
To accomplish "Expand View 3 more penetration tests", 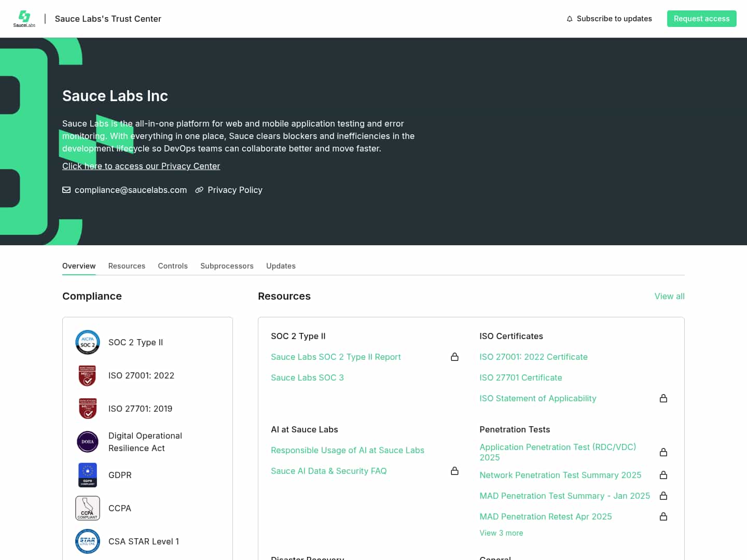I will (x=501, y=533).
